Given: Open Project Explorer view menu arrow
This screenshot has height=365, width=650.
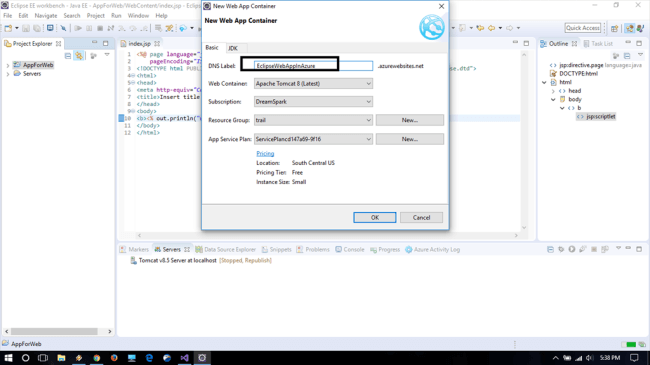Looking at the screenshot, I should [107, 55].
